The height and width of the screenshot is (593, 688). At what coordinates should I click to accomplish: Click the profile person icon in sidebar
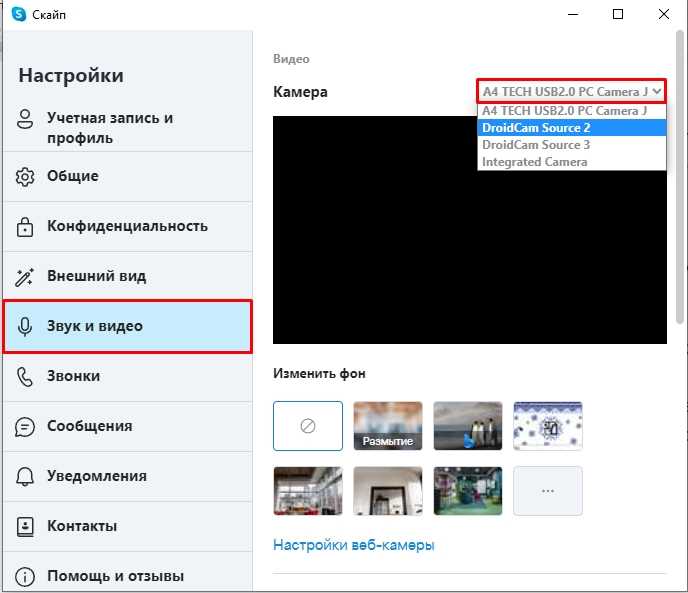[25, 119]
